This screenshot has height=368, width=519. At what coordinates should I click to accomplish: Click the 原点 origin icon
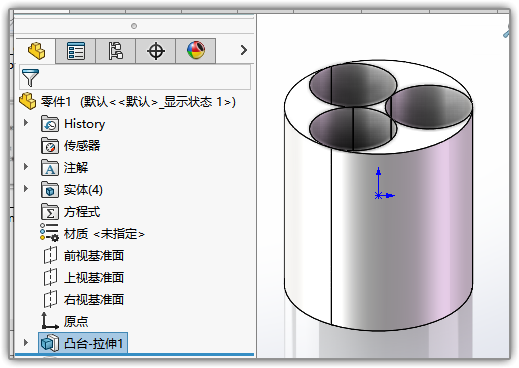coord(50,321)
